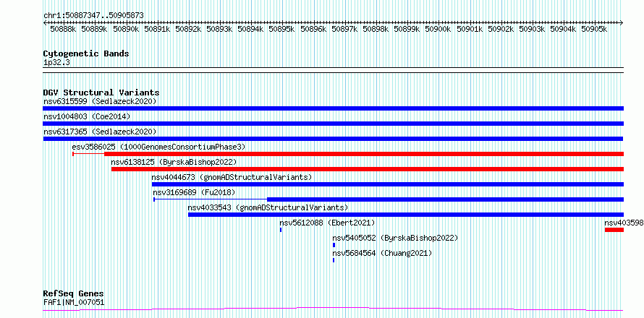Image resolution: width=644 pixels, height=318 pixels.
Task: Click the 50902k ruler tick label
Action: [501, 29]
